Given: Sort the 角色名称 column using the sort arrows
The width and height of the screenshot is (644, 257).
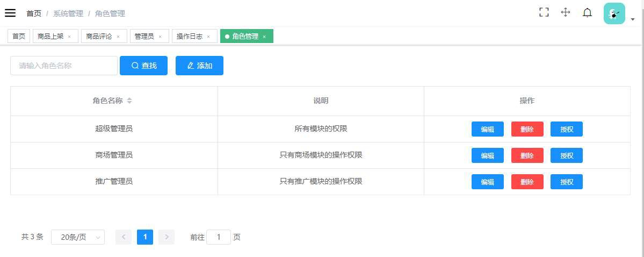Looking at the screenshot, I should point(129,101).
